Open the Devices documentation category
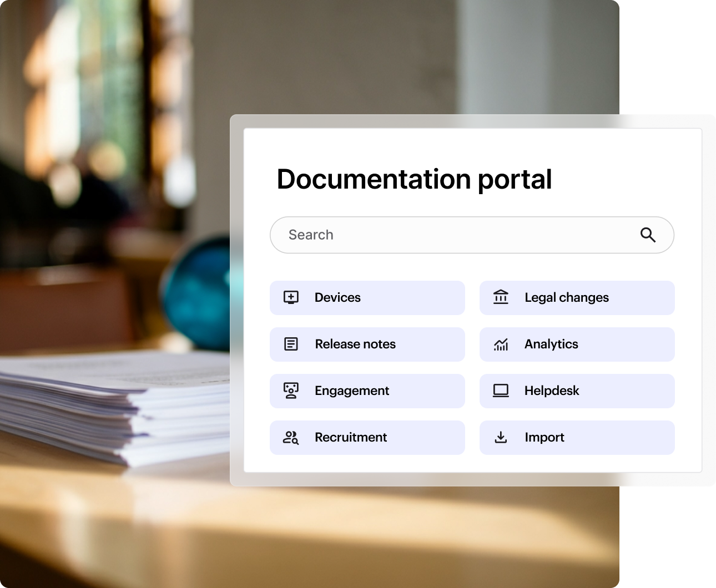The height and width of the screenshot is (588, 716). [337, 298]
